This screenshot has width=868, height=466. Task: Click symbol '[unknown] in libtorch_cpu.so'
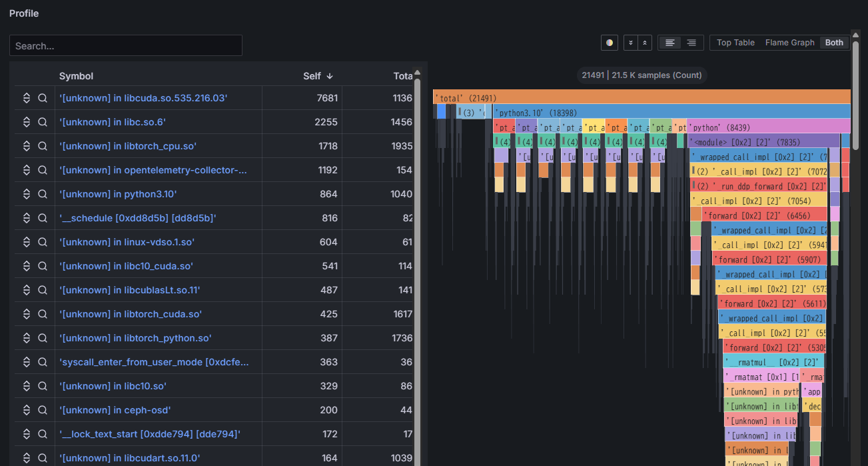[x=128, y=146]
